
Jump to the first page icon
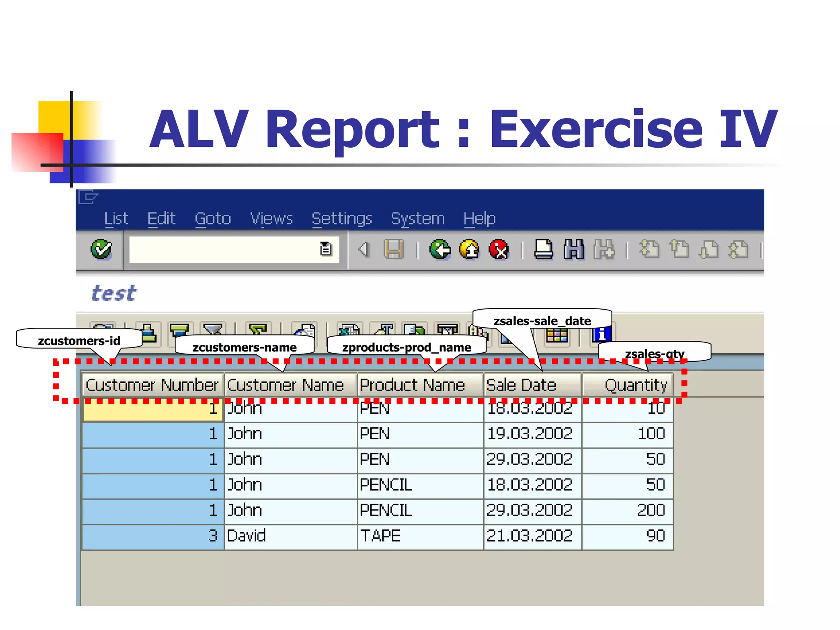pyautogui.click(x=649, y=249)
